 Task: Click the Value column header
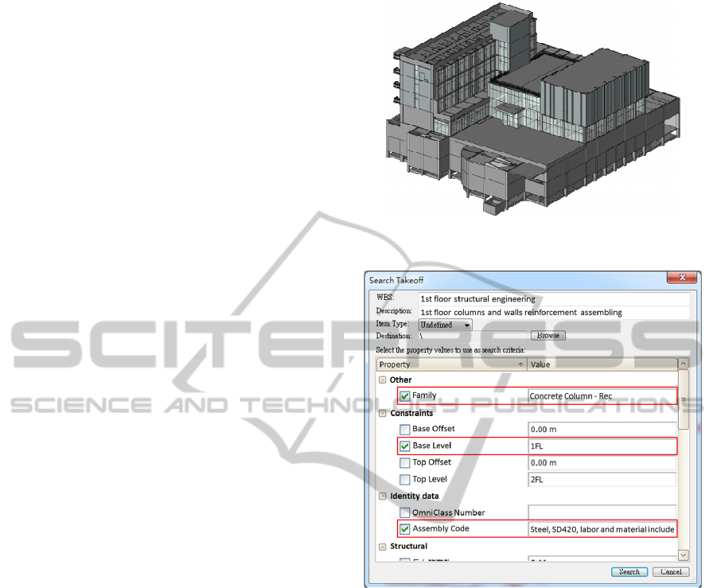click(602, 364)
